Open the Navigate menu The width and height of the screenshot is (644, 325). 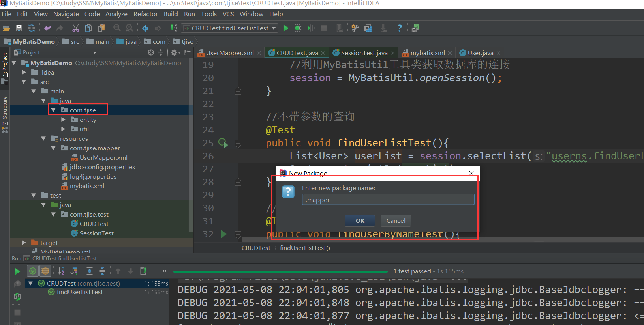[x=66, y=14]
